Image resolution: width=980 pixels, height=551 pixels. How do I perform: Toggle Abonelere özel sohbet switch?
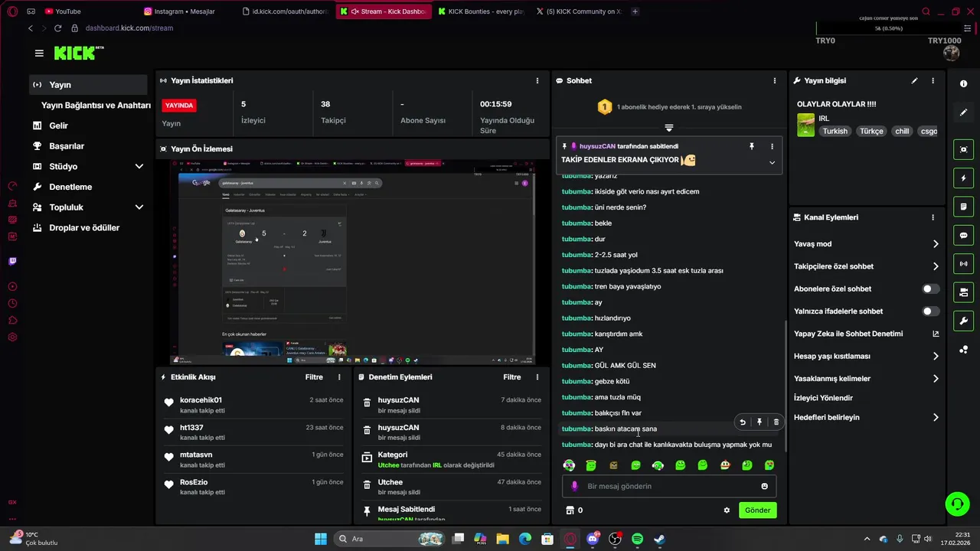click(x=930, y=289)
